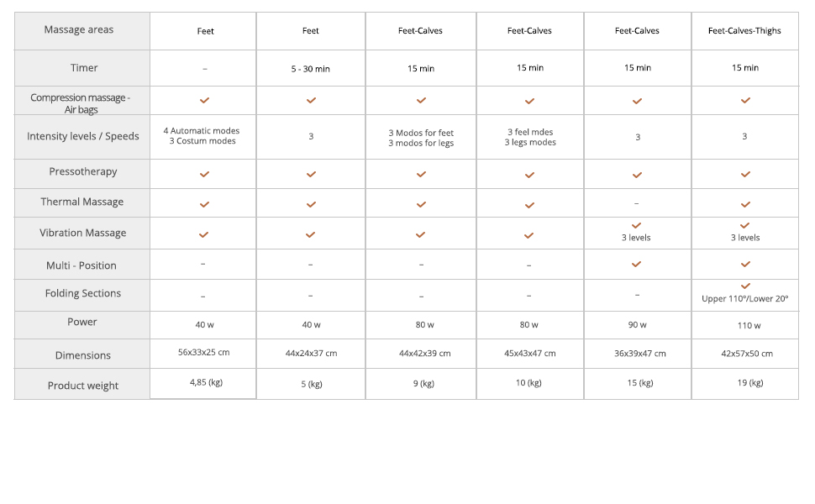Image resolution: width=815 pixels, height=504 pixels.
Task: Click Multi-Position checkmark in the 90 w column
Action: pos(637,264)
